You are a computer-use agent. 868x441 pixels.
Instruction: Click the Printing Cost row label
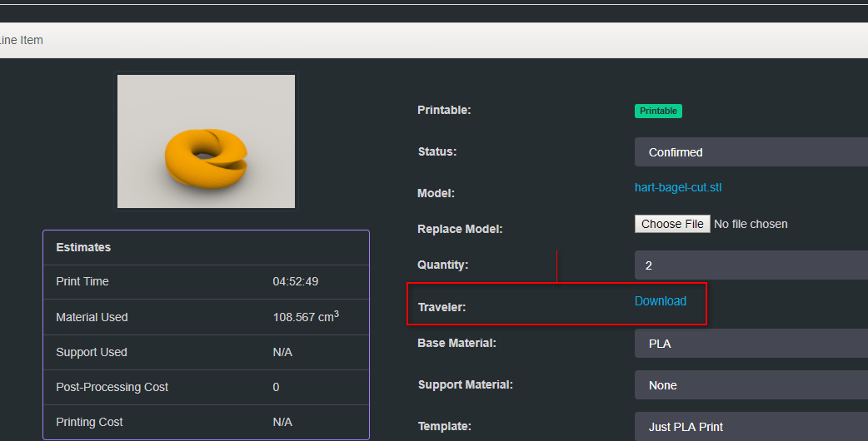pos(89,422)
